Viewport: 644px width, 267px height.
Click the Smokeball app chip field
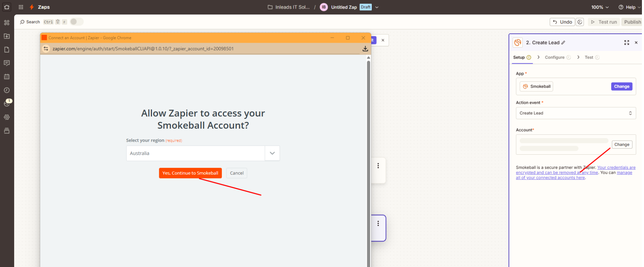pos(536,86)
